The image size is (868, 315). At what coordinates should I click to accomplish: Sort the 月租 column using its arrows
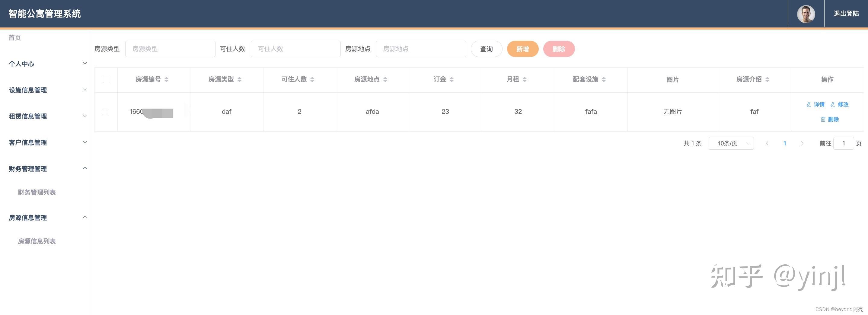coord(525,80)
